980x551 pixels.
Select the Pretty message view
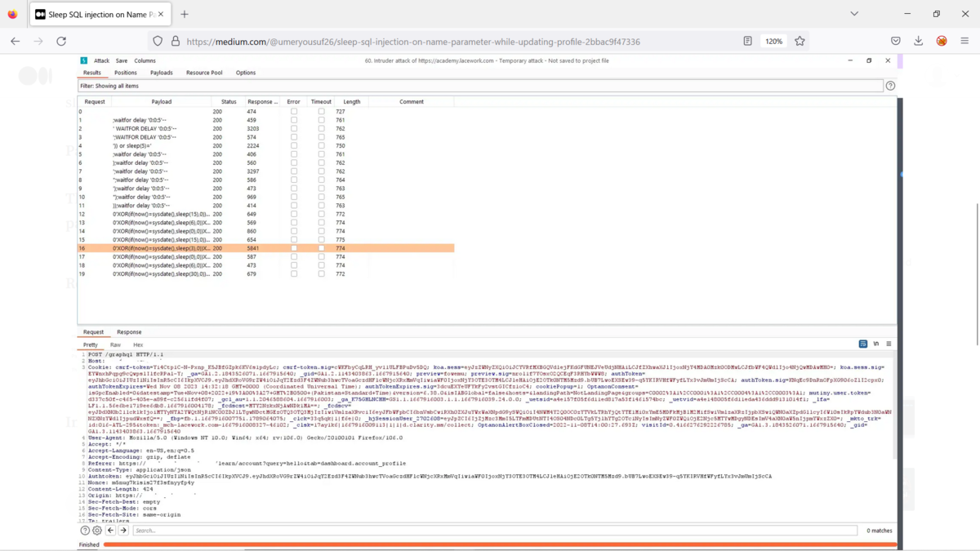tap(90, 344)
